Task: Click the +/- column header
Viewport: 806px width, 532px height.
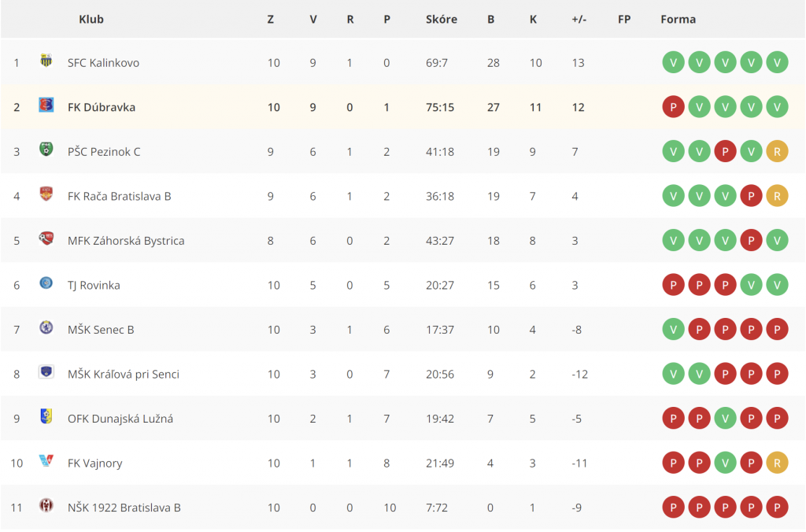Action: [x=579, y=20]
